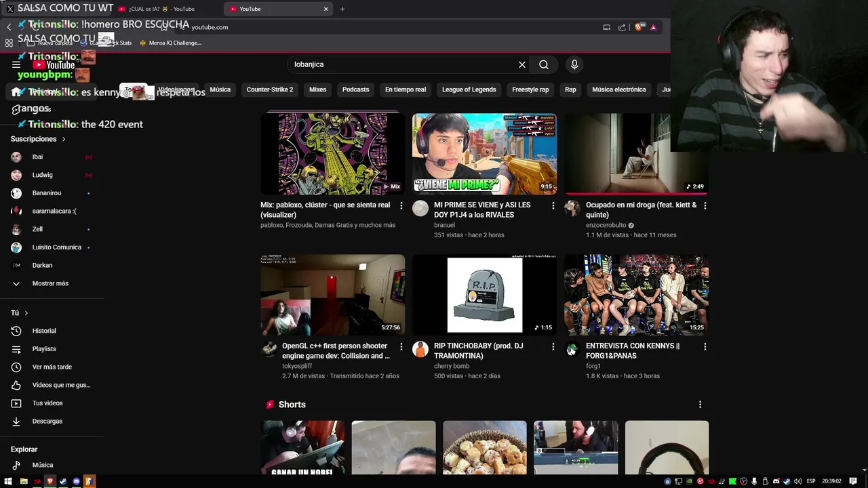Viewport: 868px width, 488px height.
Task: Play the Kennys interview thumbnail
Action: tap(637, 295)
